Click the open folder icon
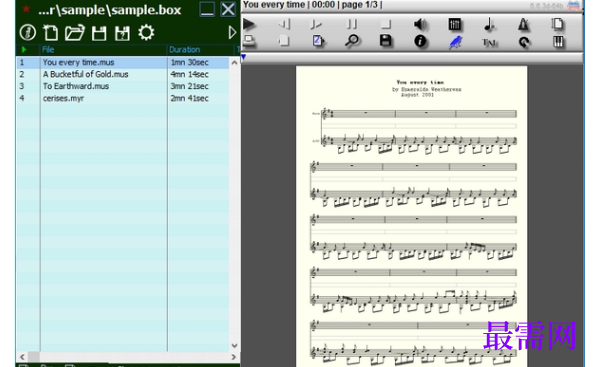Image resolution: width=595 pixels, height=367 pixels. [74, 33]
